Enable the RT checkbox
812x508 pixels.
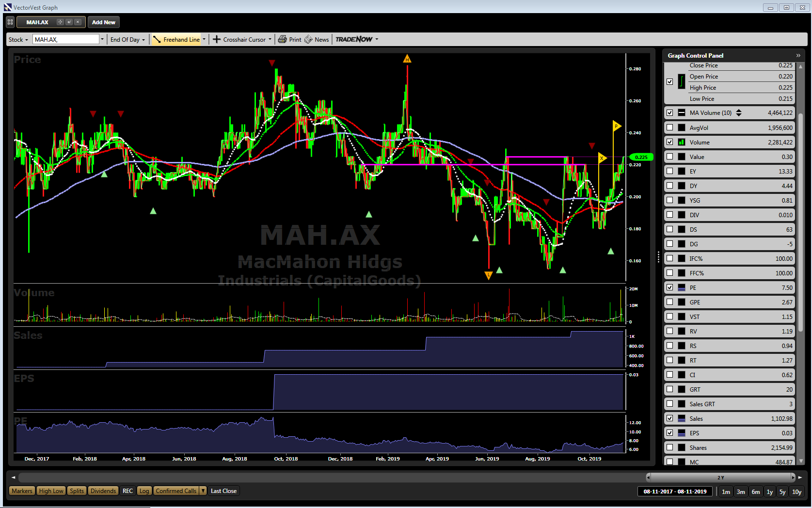pyautogui.click(x=669, y=360)
